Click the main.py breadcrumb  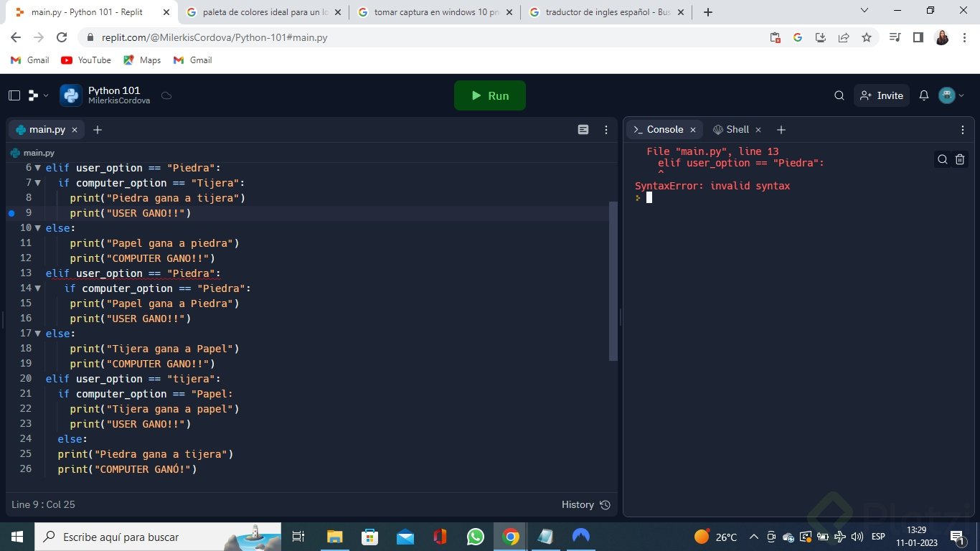pos(33,153)
